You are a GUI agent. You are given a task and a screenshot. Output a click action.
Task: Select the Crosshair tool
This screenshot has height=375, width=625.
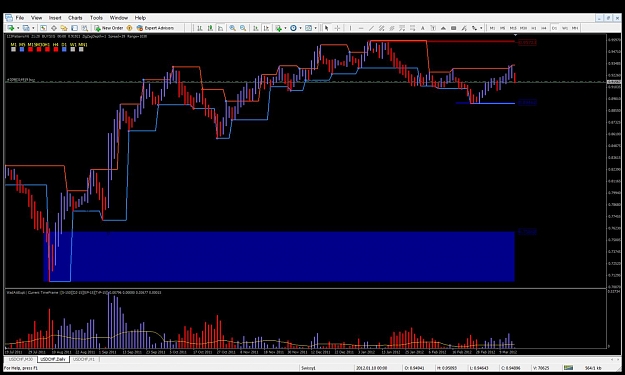[337, 28]
